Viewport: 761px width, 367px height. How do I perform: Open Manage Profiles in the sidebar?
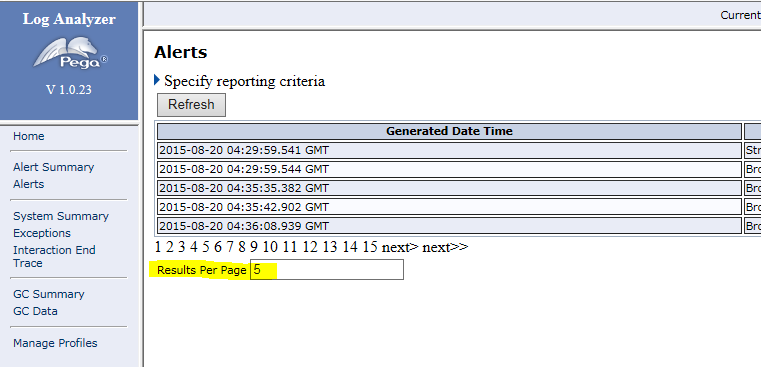pyautogui.click(x=55, y=343)
